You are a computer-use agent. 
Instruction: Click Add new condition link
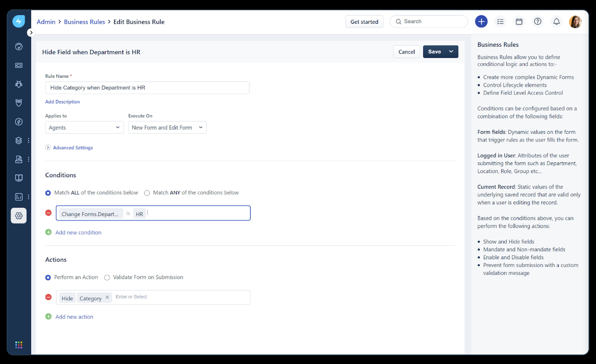(x=78, y=233)
